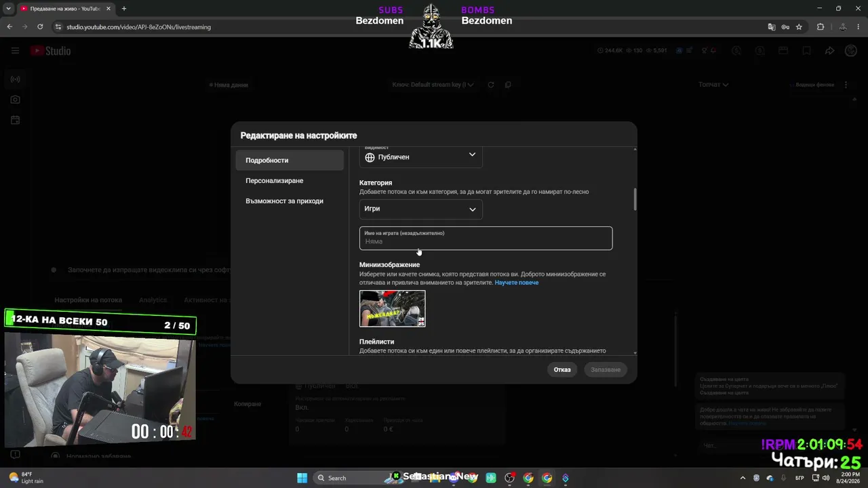Expand the Топчат chat dropdown
This screenshot has width=868, height=488.
coord(713,85)
